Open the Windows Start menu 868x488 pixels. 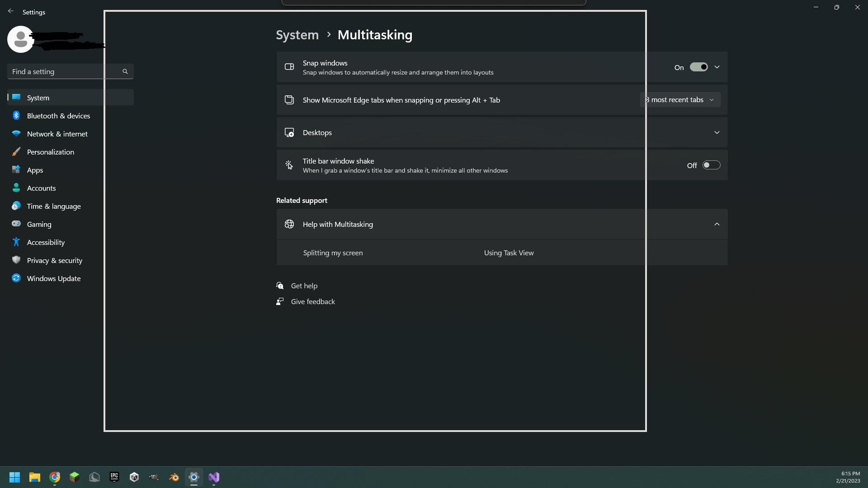14,477
